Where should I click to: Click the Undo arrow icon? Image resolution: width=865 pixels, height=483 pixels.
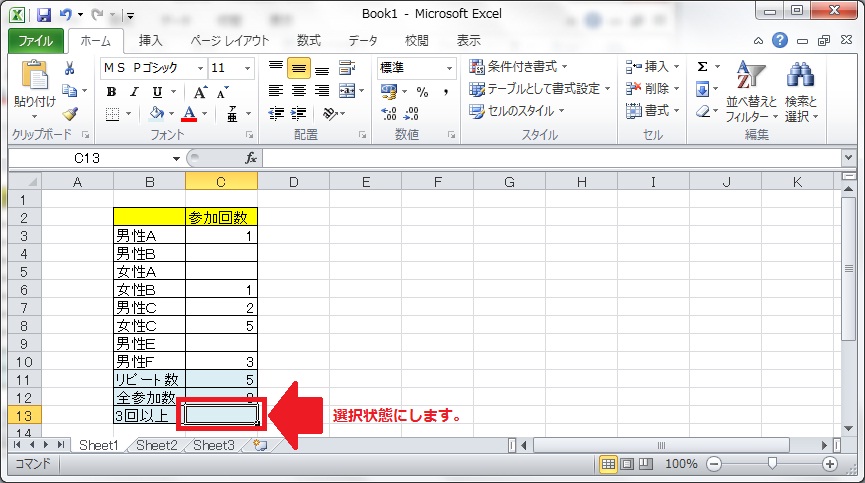pyautogui.click(x=66, y=14)
